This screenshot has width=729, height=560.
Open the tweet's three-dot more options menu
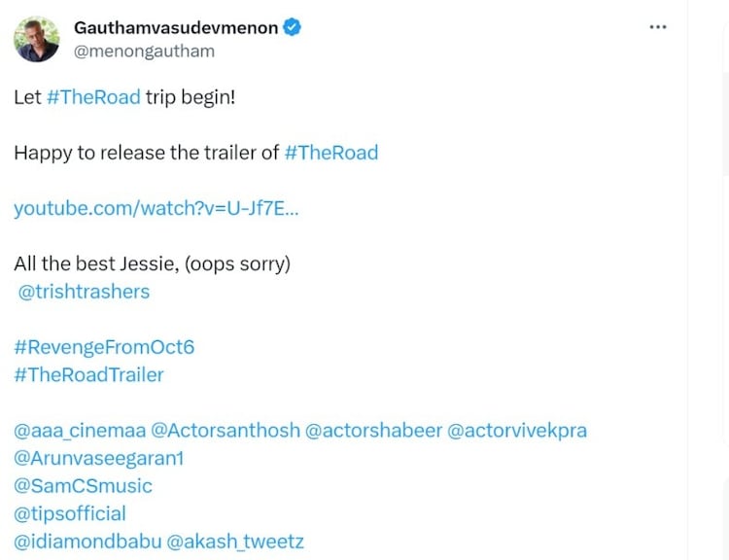pyautogui.click(x=658, y=27)
